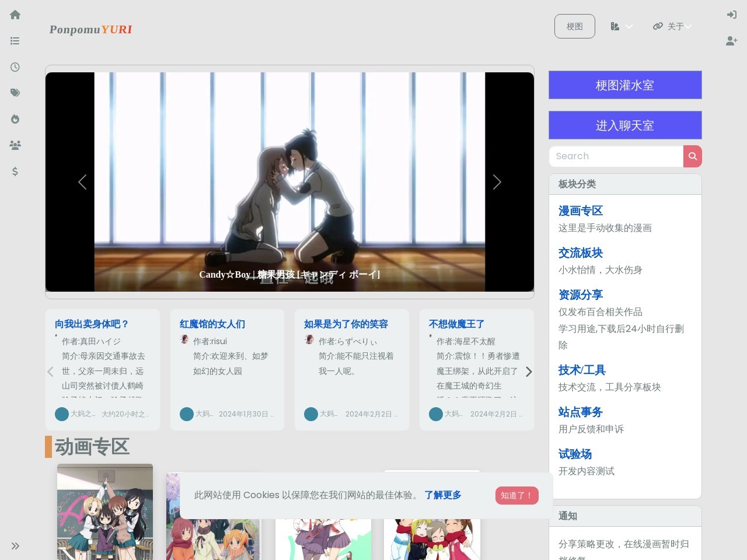Open the 梗图 navbar item

(574, 26)
